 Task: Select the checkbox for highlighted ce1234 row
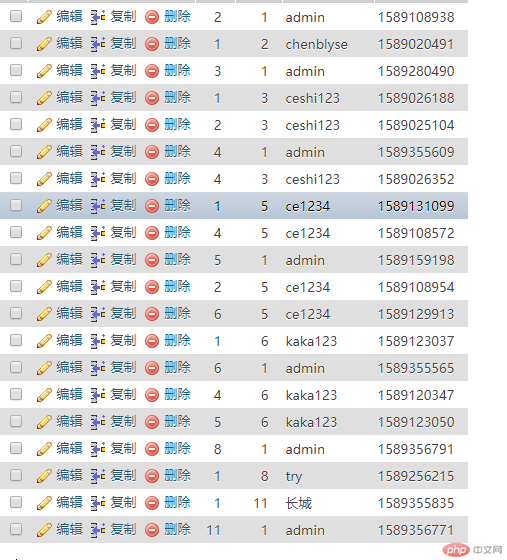pyautogui.click(x=16, y=205)
